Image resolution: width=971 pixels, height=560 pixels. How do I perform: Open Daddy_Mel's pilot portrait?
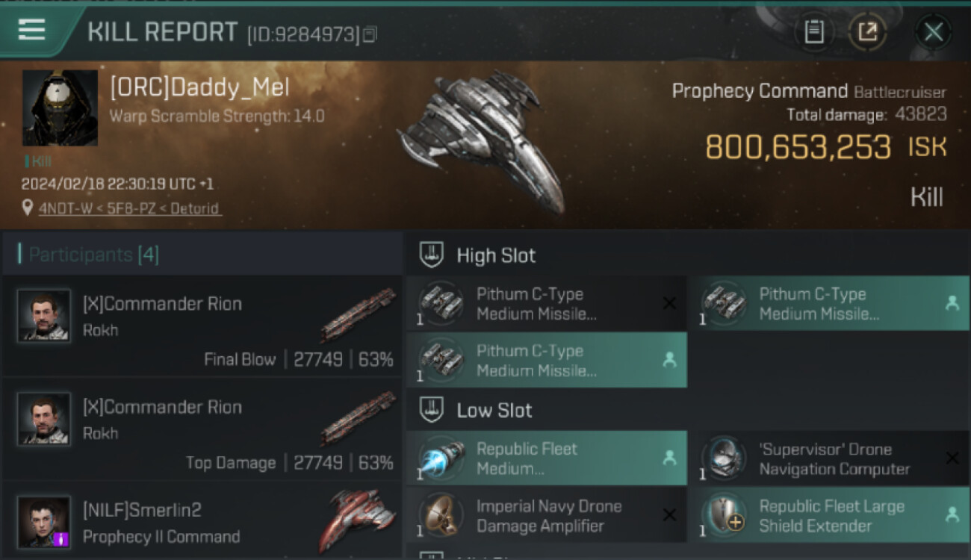pyautogui.click(x=60, y=108)
